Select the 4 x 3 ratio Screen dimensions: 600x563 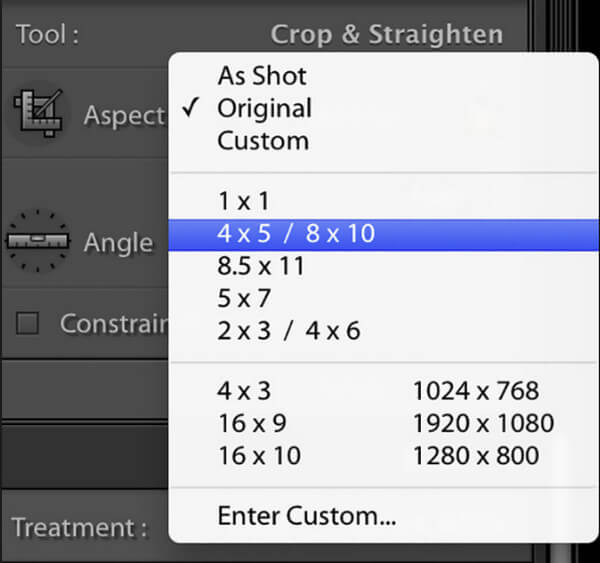pyautogui.click(x=244, y=391)
